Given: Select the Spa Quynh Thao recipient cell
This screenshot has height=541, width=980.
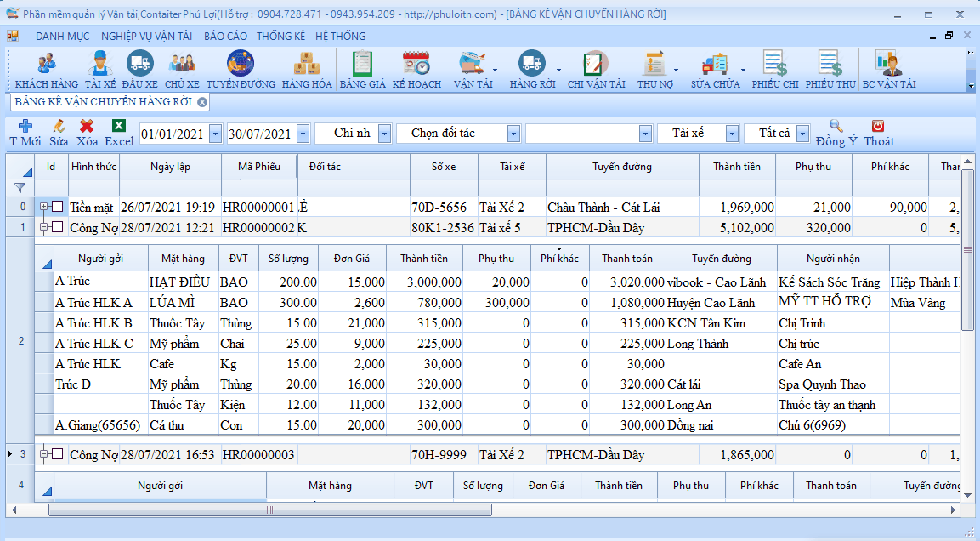Looking at the screenshot, I should tap(833, 384).
